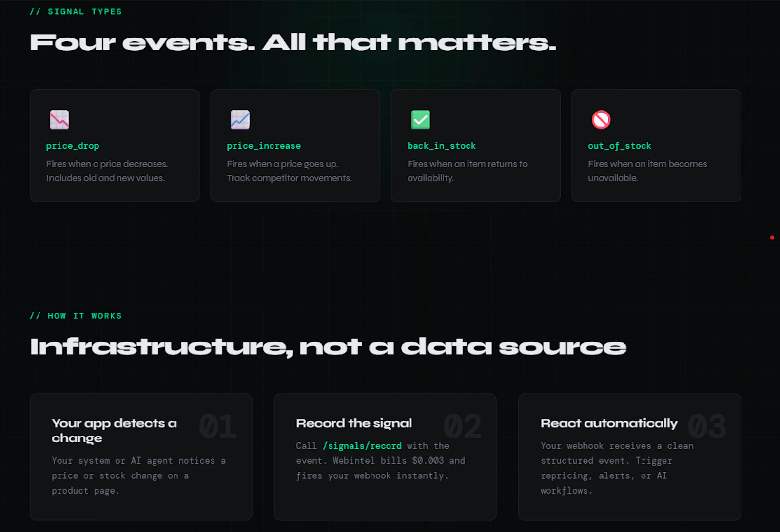780x532 pixels.
Task: Click 'Track competitor movements.' text
Action: pyautogui.click(x=289, y=178)
